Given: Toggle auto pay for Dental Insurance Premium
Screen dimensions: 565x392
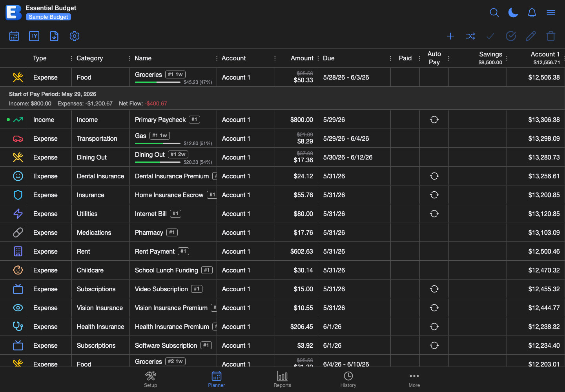Looking at the screenshot, I should coord(434,176).
